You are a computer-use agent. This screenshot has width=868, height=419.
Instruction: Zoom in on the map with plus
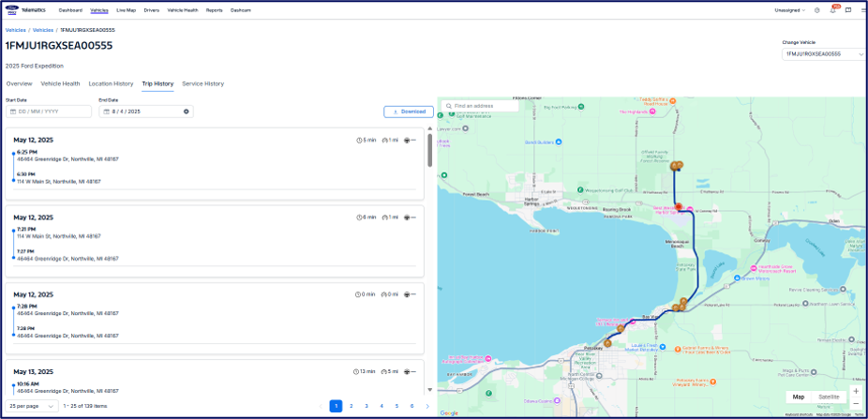tap(856, 391)
